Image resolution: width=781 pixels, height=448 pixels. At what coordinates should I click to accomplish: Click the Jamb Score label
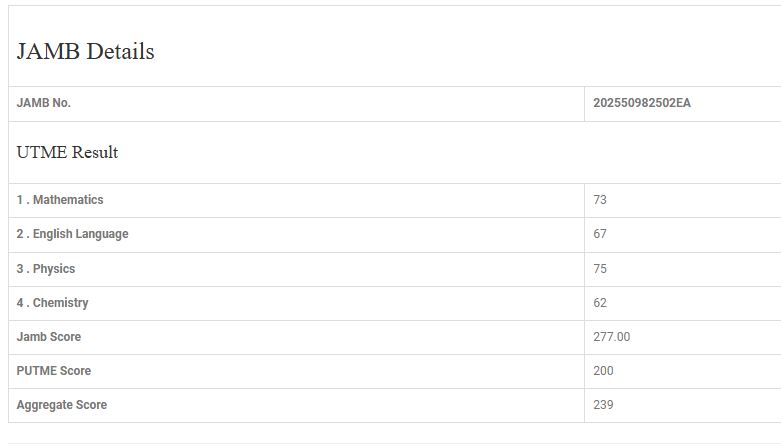[x=49, y=337]
